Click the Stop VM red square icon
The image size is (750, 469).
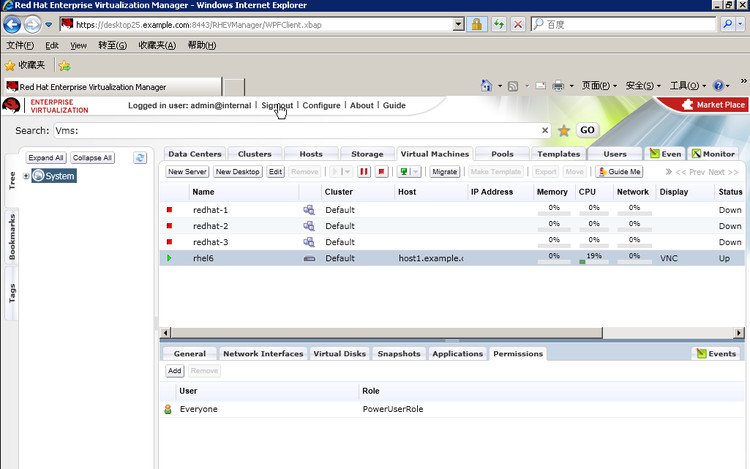tap(381, 172)
